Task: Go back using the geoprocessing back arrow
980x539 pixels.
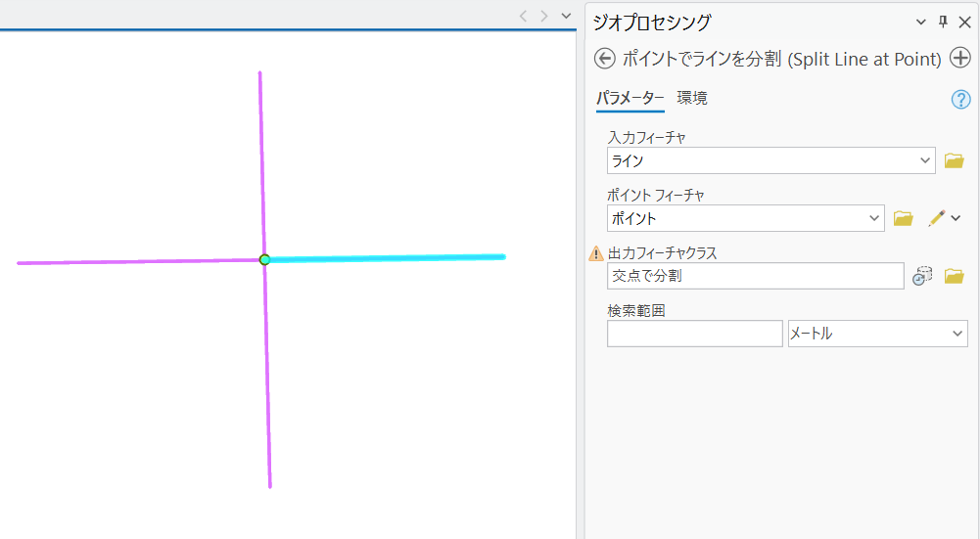Action: tap(604, 59)
